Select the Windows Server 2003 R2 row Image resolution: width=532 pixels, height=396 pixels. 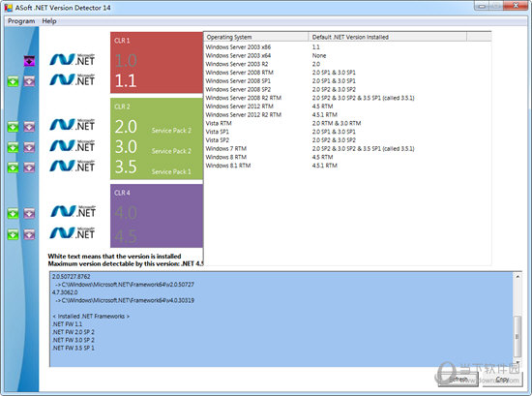click(347, 64)
